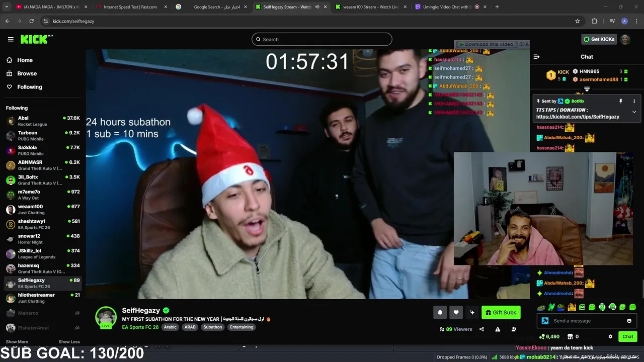This screenshot has width=644, height=362.
Task: Focus the Kick search box
Action: click(x=322, y=39)
